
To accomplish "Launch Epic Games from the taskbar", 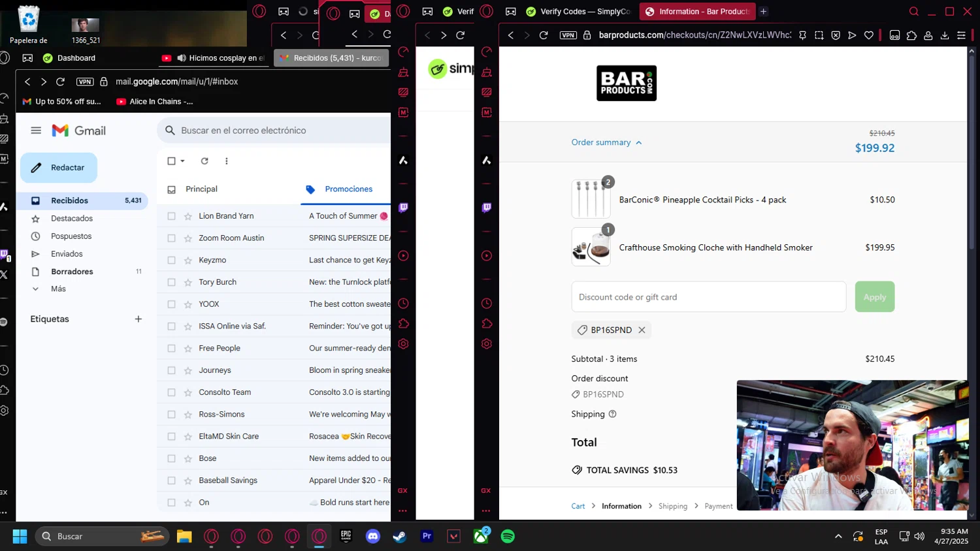I will point(346,536).
